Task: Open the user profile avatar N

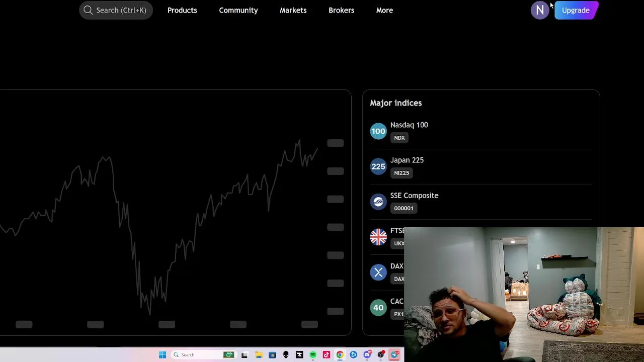Action: 540,10
